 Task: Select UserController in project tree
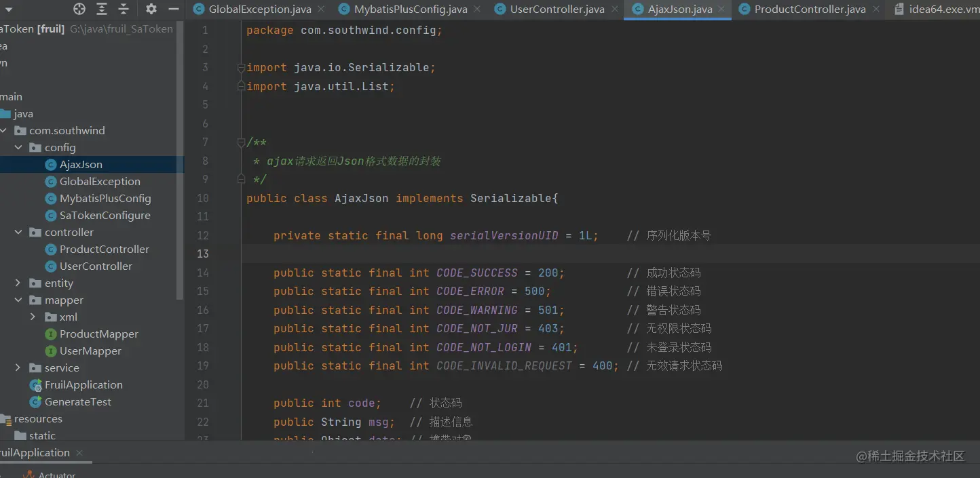coord(96,266)
